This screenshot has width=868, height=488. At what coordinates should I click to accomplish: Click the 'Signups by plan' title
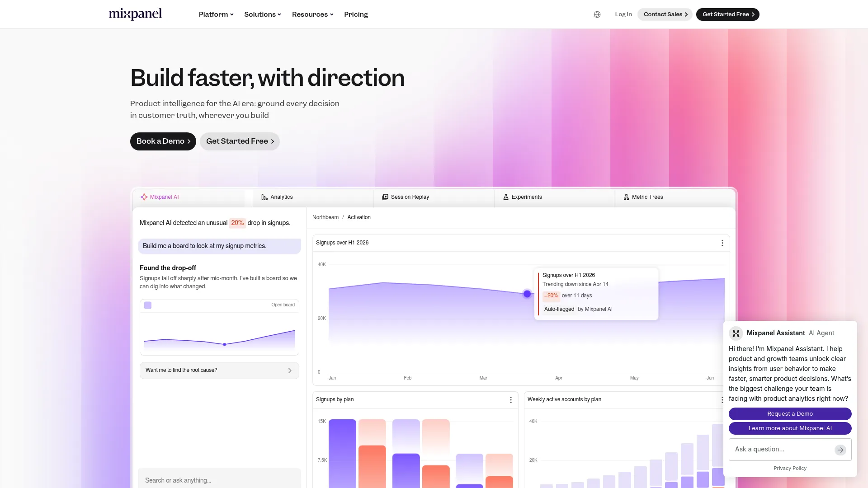[335, 400]
